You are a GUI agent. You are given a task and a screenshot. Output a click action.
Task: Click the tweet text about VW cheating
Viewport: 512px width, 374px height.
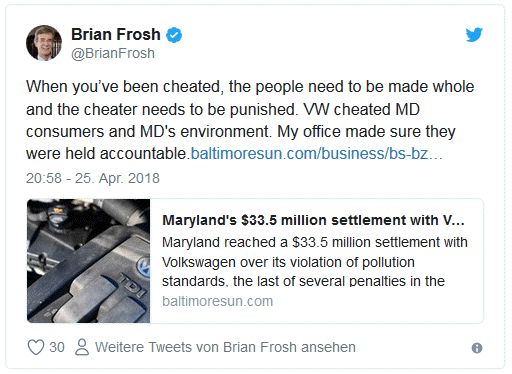[250, 120]
